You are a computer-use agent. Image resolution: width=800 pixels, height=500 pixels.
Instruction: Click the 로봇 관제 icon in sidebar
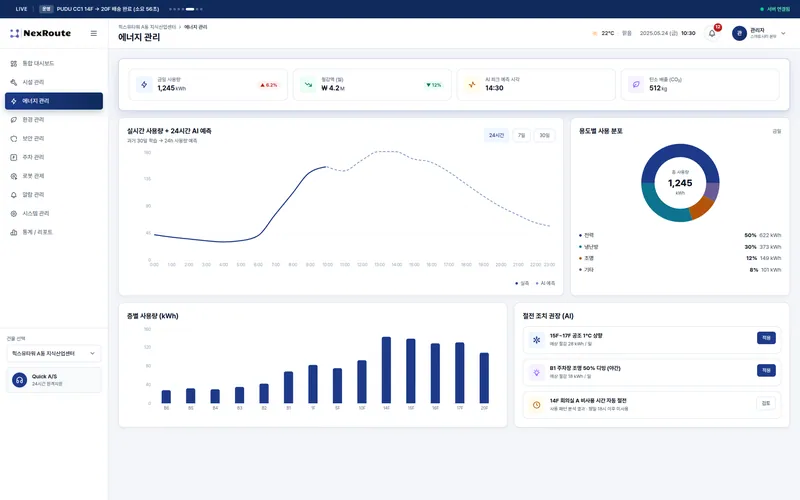coord(14,176)
